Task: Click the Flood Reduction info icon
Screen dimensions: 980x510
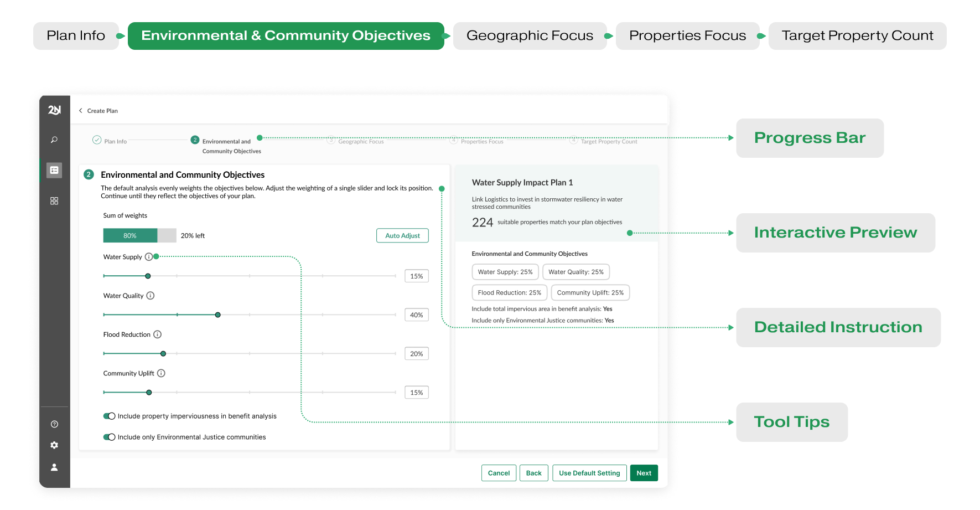Action: tap(157, 334)
